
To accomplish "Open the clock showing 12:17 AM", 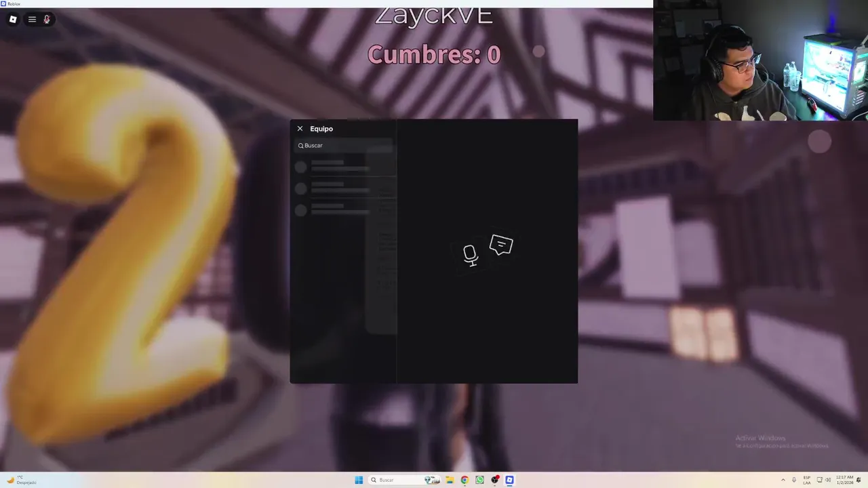I will 844,480.
